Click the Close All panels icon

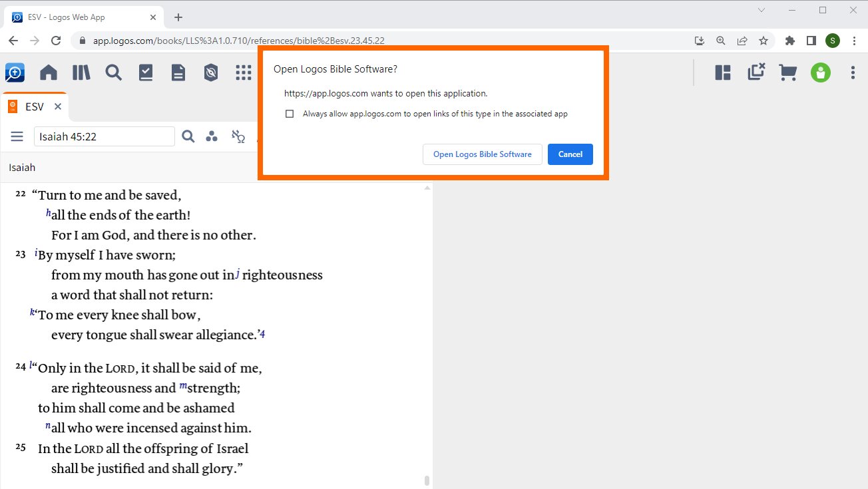(x=756, y=72)
